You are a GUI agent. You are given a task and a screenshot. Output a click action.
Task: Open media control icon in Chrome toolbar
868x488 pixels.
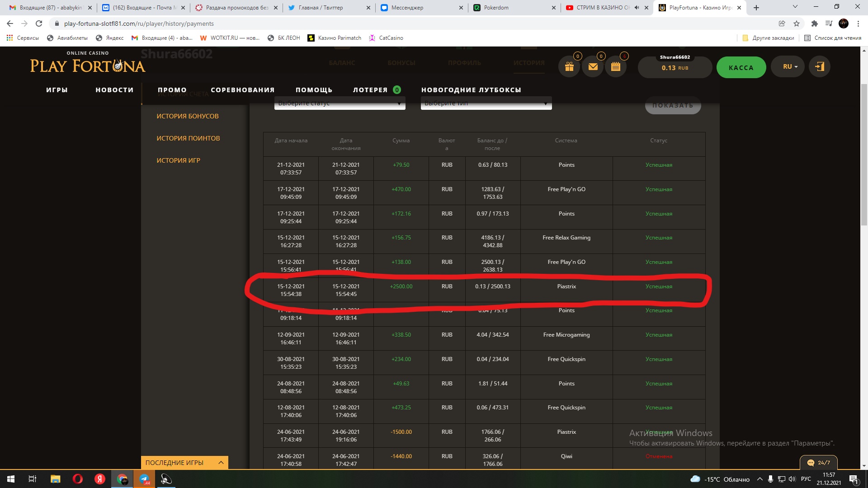click(829, 23)
